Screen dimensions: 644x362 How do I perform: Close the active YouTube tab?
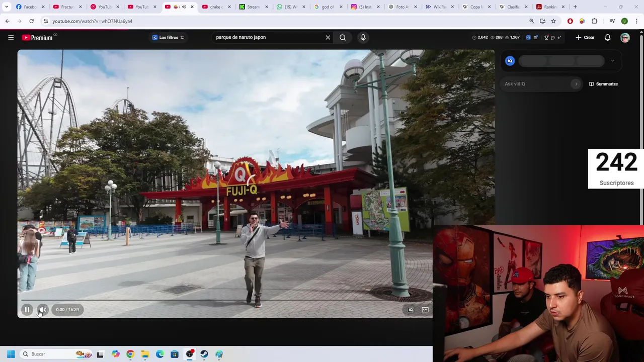(192, 7)
